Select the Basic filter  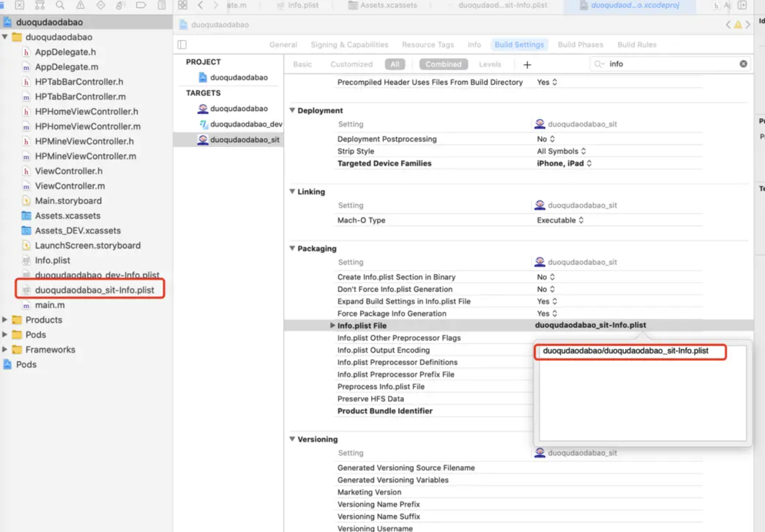(x=303, y=64)
